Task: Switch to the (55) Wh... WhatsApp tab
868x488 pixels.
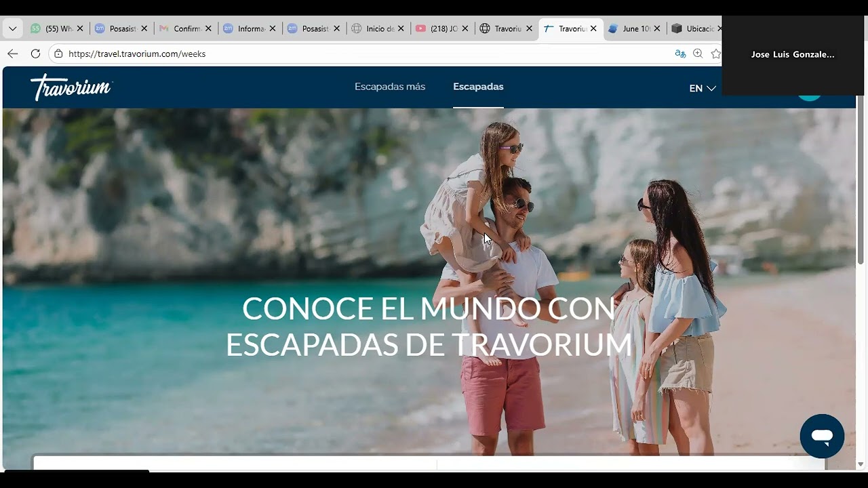Action: (56, 28)
